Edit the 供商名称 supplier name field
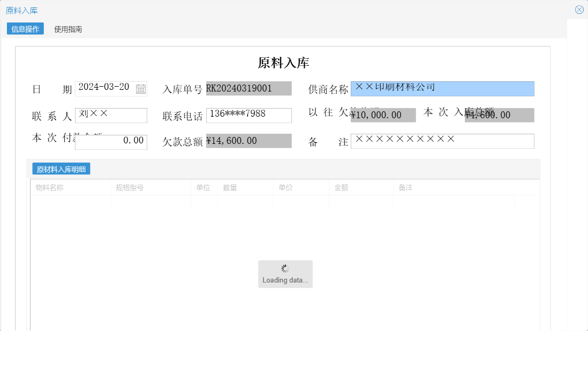 point(442,88)
